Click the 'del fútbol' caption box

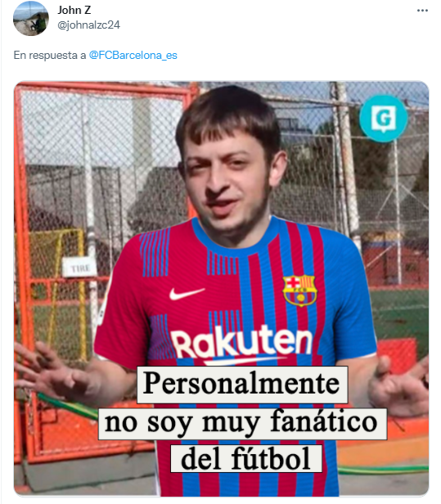(x=246, y=459)
